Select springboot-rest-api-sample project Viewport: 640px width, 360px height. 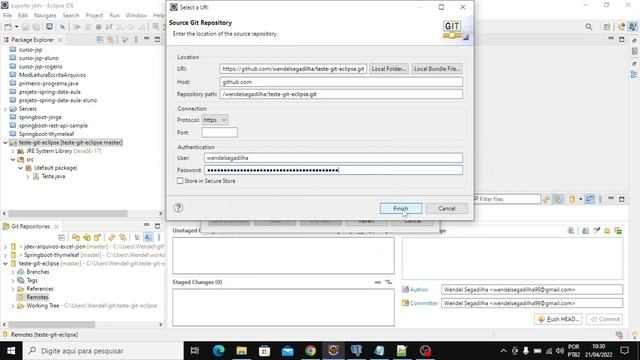pyautogui.click(x=53, y=125)
